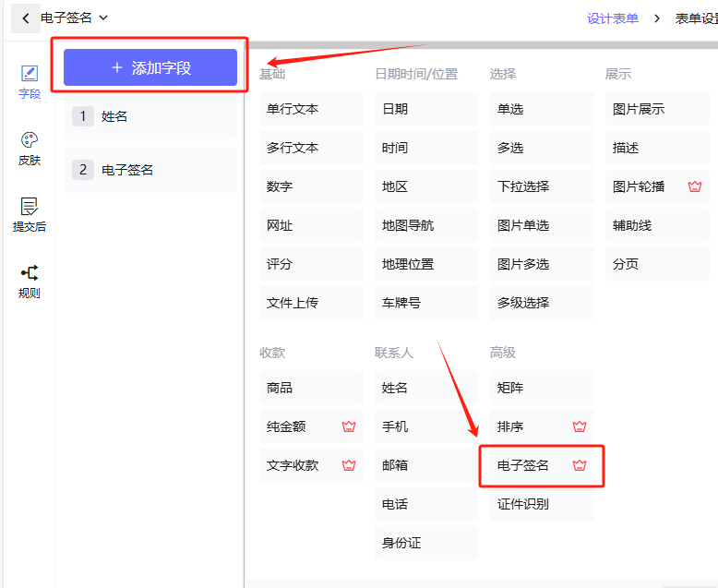Add a 电话 field
Screen dimensions: 718x588
coord(426,504)
